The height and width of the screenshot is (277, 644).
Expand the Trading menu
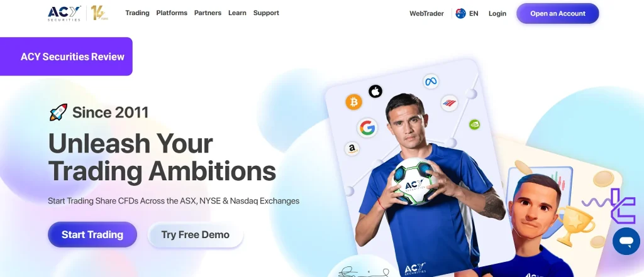[137, 13]
